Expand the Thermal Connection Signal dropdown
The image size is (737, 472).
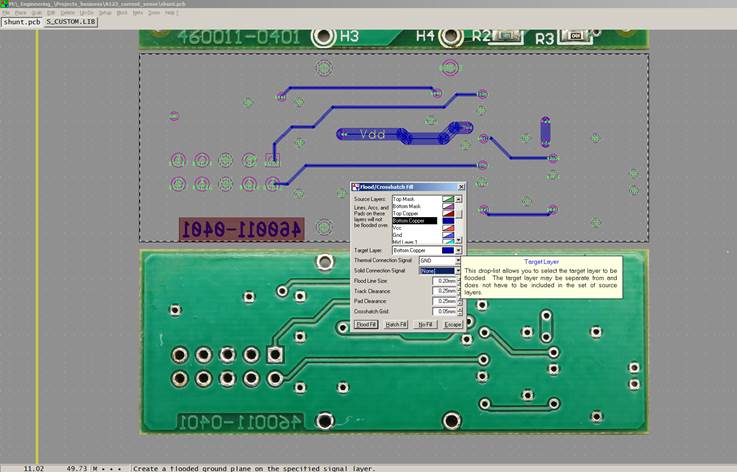point(459,260)
